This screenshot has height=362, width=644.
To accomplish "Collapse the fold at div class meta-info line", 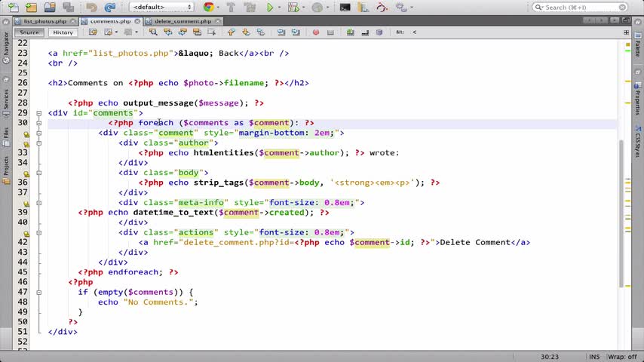I will tap(39, 203).
